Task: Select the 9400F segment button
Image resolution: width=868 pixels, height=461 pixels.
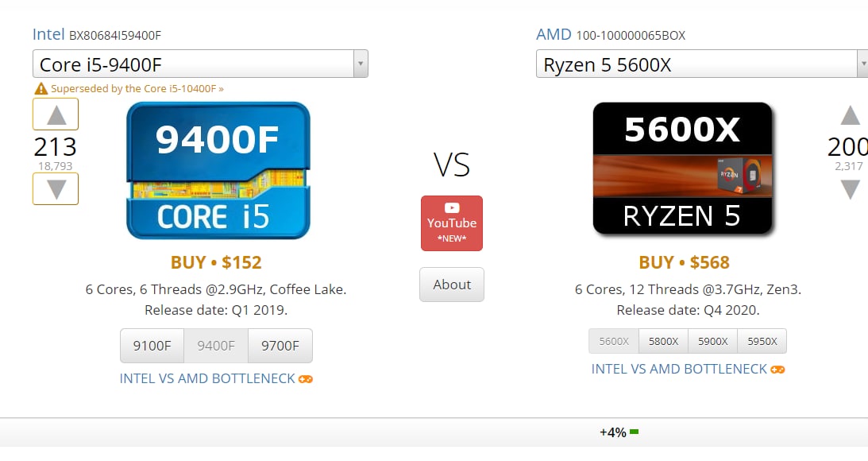Action: click(216, 346)
